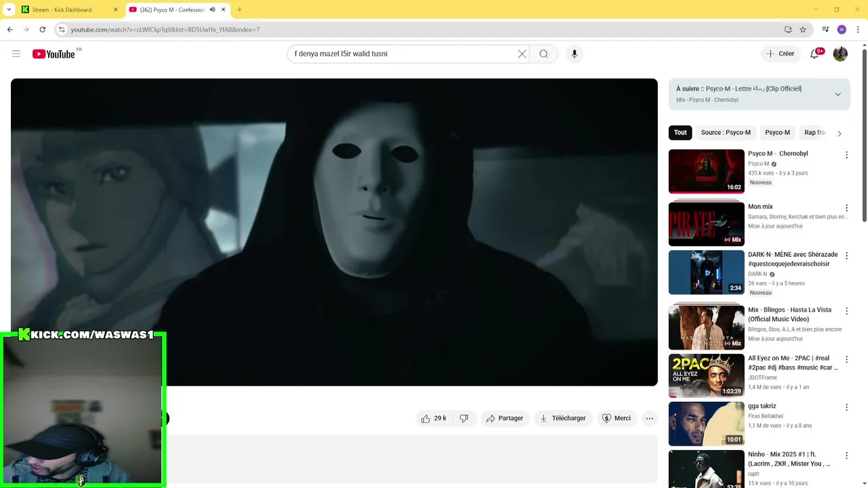Open Ninho - Mix 2025 thumbnail
Viewport: 868px width, 488px height.
point(707,469)
